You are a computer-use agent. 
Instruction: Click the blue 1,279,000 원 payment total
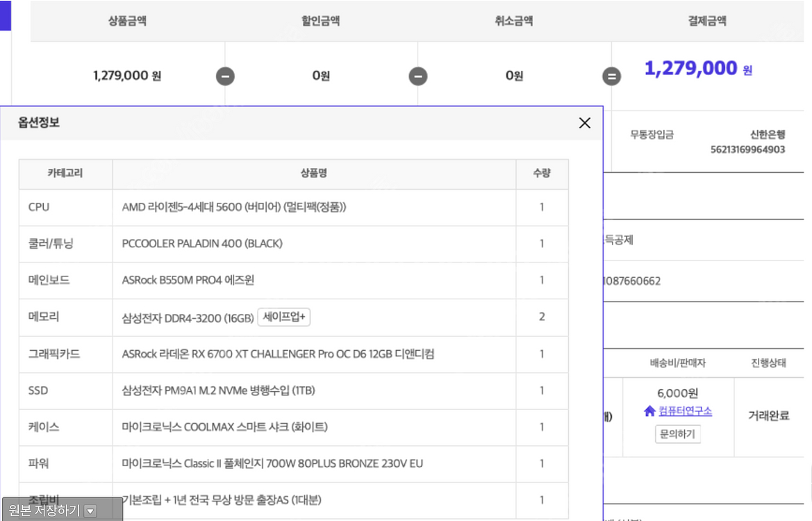pos(698,68)
